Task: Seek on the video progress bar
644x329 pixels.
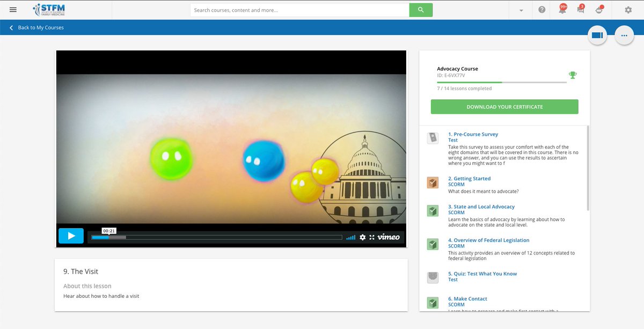Action: click(217, 237)
